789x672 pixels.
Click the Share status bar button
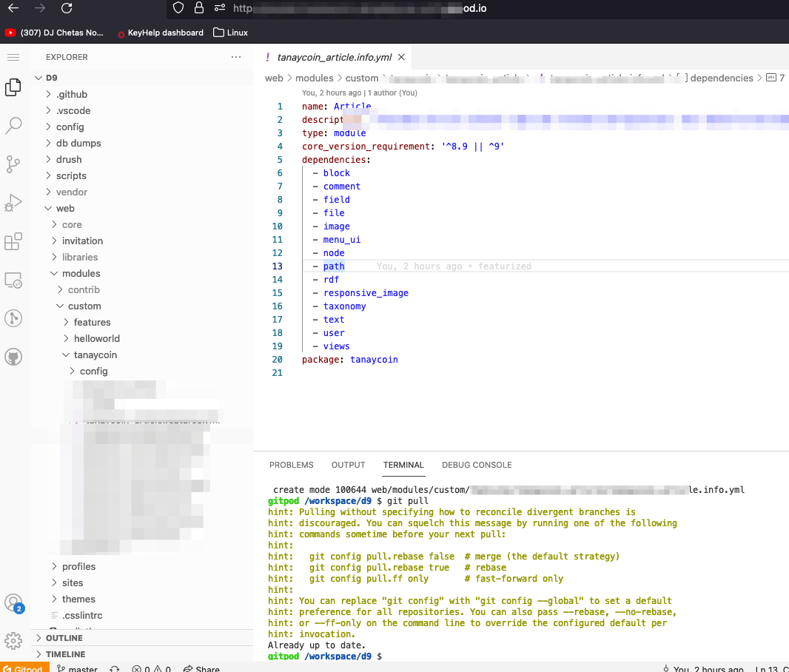coord(201,668)
